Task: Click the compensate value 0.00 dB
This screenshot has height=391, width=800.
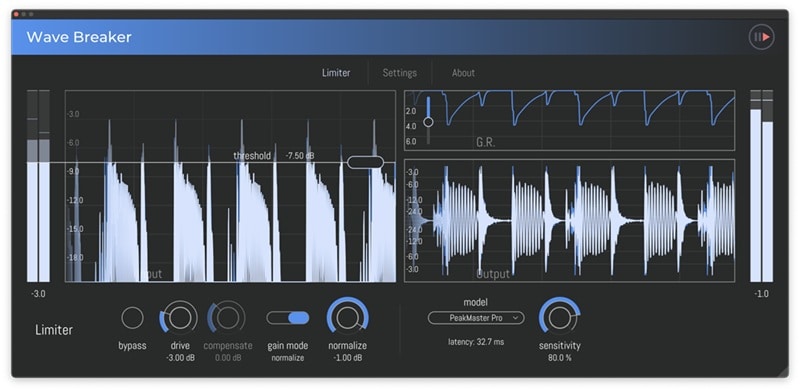Action: 228,358
